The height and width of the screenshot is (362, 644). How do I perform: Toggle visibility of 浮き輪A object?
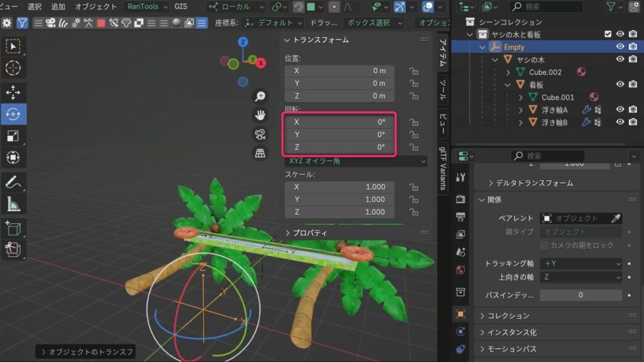tap(619, 109)
